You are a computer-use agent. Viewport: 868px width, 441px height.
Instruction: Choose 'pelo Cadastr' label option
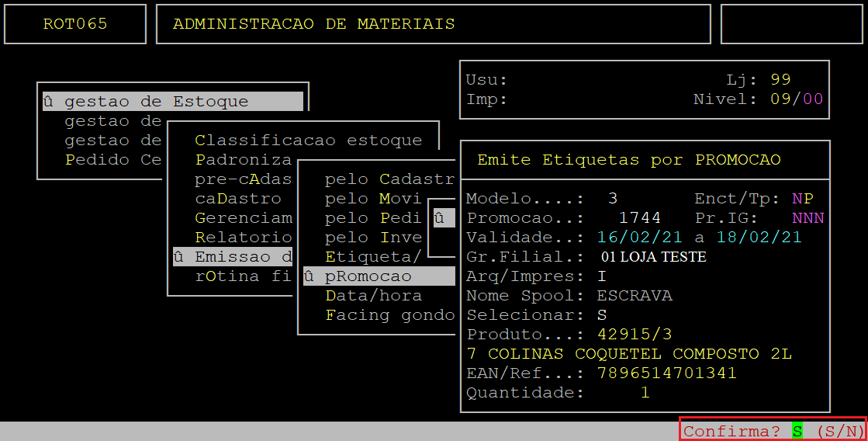click(389, 179)
